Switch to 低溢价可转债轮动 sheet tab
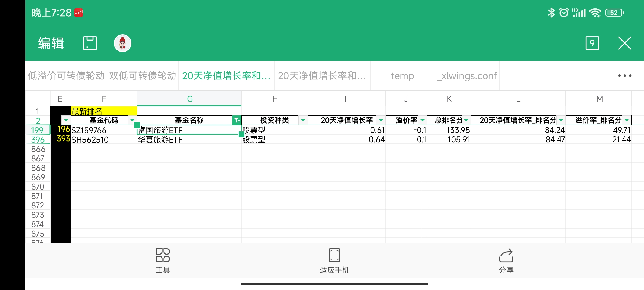Screen dimensions: 644x290 click(x=66, y=76)
